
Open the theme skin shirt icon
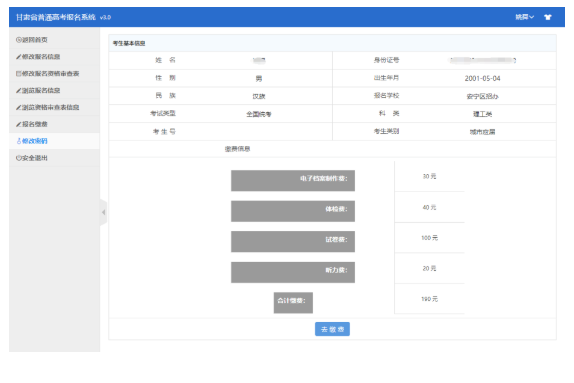[x=548, y=17]
